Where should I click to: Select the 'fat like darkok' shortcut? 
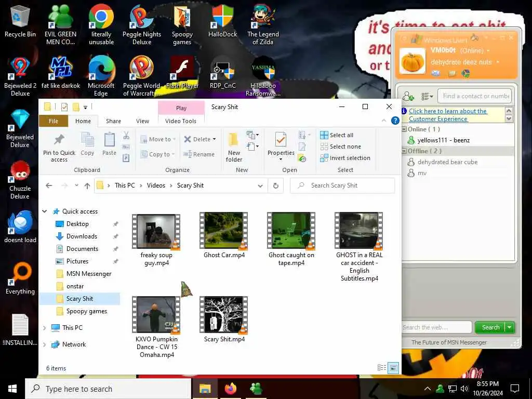click(x=61, y=73)
